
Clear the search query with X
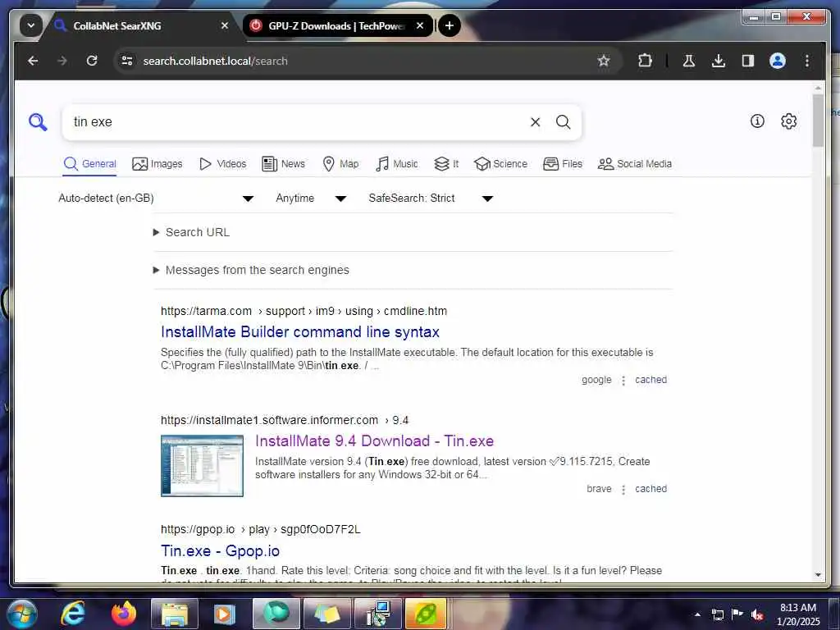[x=535, y=122]
